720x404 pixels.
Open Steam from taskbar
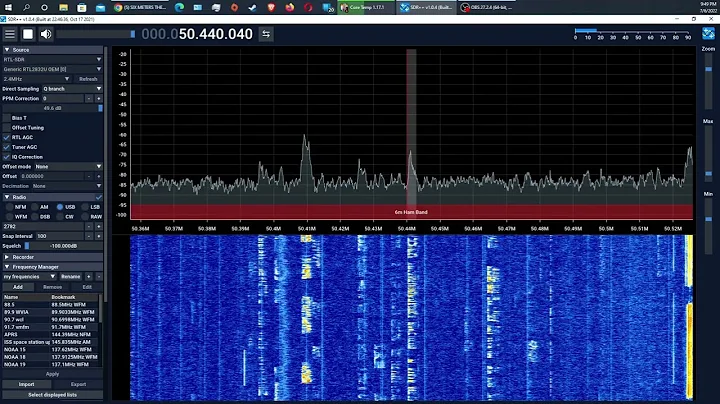253,7
